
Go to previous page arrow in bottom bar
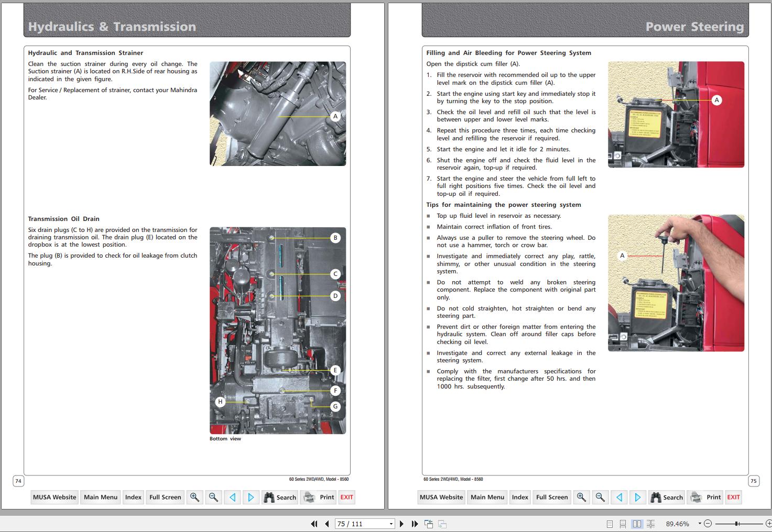(x=327, y=524)
